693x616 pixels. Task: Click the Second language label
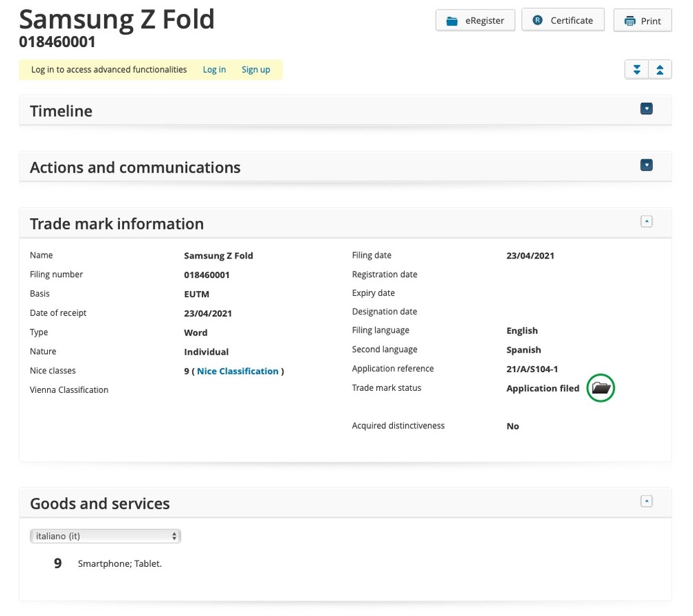tap(385, 349)
